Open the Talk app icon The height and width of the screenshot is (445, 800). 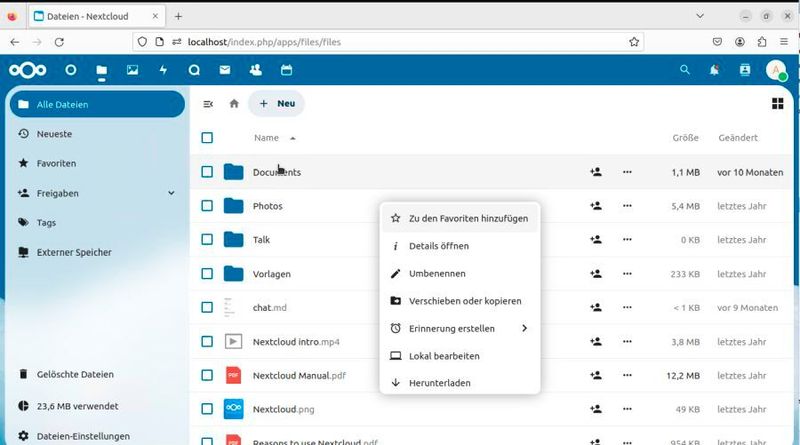194,70
